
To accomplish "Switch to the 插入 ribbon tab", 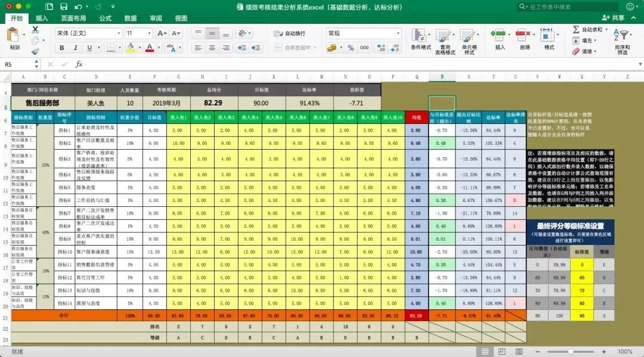I will 42,18.
